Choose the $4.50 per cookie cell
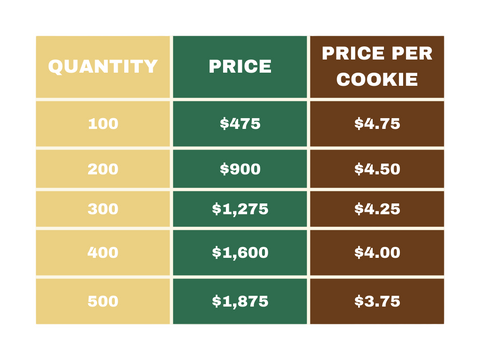The height and width of the screenshot is (360, 480). pyautogui.click(x=377, y=169)
